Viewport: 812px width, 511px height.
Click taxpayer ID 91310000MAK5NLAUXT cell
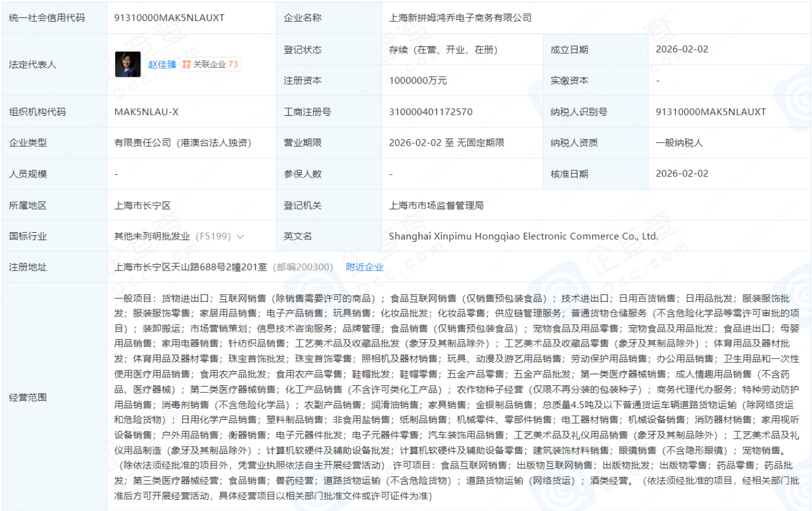click(711, 111)
